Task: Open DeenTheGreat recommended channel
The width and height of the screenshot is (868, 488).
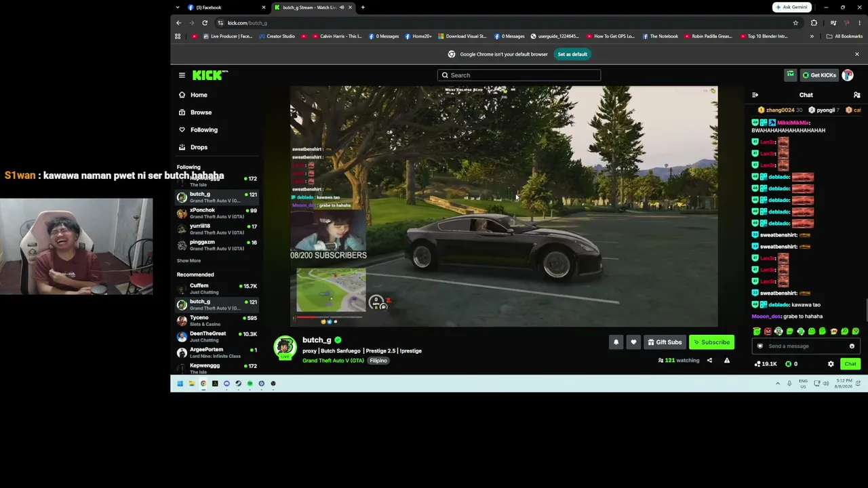Action: pyautogui.click(x=217, y=337)
